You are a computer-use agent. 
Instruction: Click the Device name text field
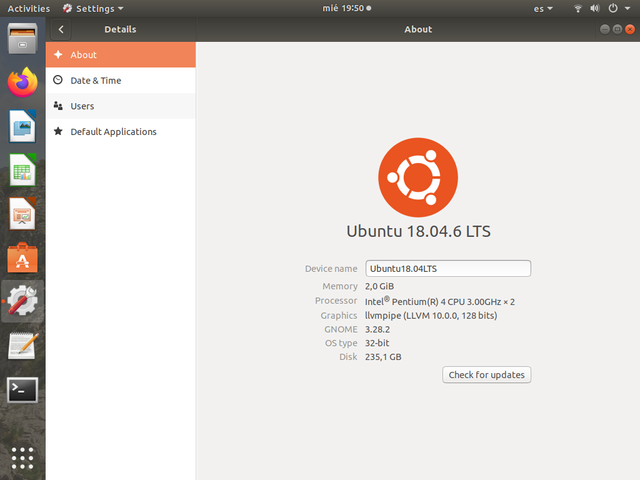point(447,269)
